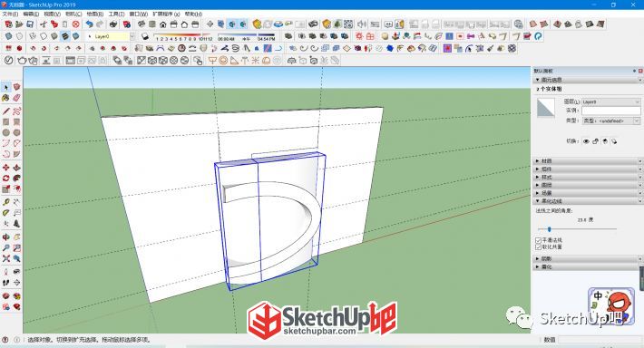Switch to the Iso view icon
Viewport: 644px width, 348px height.
point(141,24)
